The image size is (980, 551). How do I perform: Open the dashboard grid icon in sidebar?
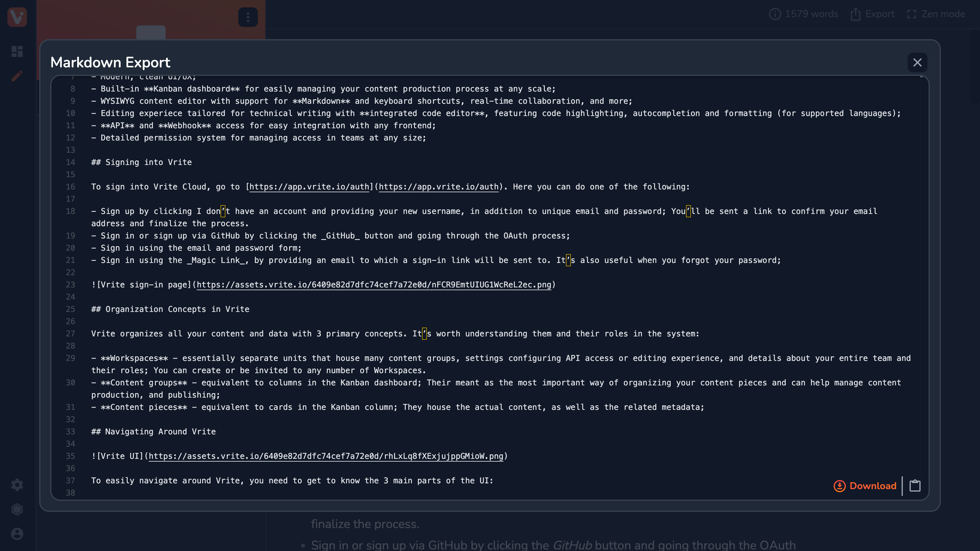point(17,51)
